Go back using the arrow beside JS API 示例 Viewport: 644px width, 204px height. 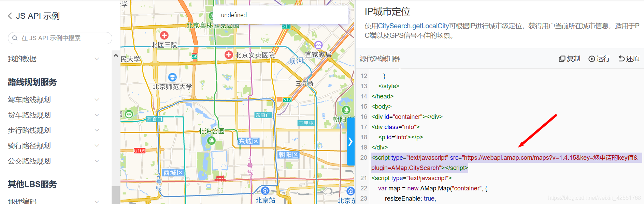click(10, 16)
